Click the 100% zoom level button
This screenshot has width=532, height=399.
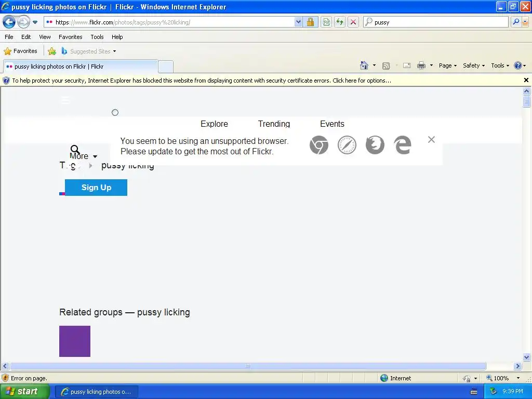(x=498, y=378)
